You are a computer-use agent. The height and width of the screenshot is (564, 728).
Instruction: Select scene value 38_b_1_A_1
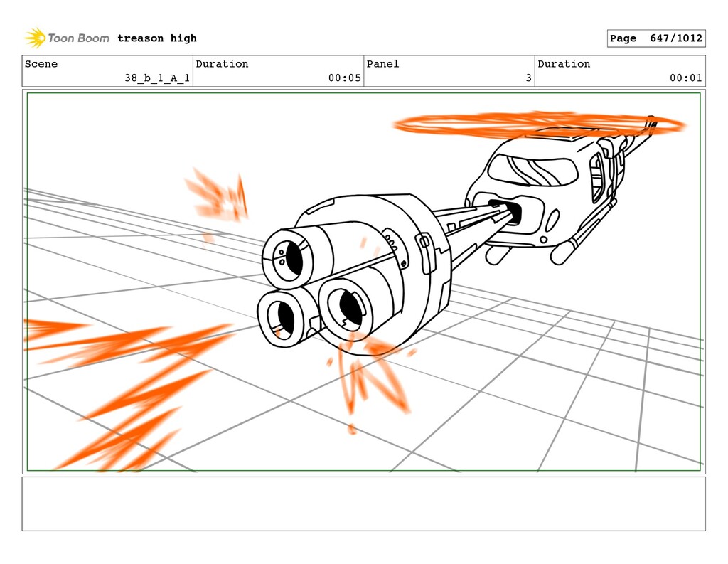pyautogui.click(x=157, y=78)
